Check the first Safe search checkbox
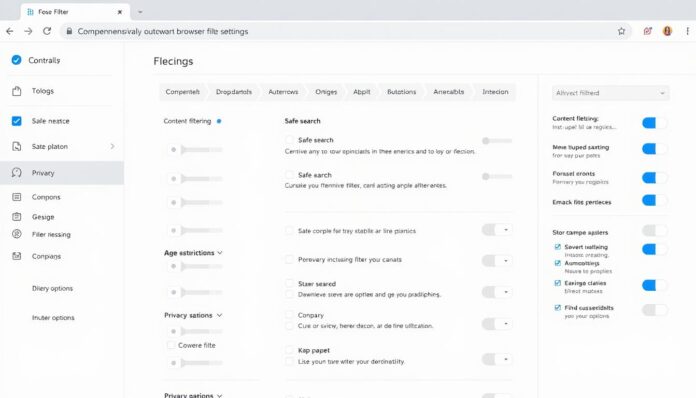The width and height of the screenshot is (696, 398). click(289, 140)
